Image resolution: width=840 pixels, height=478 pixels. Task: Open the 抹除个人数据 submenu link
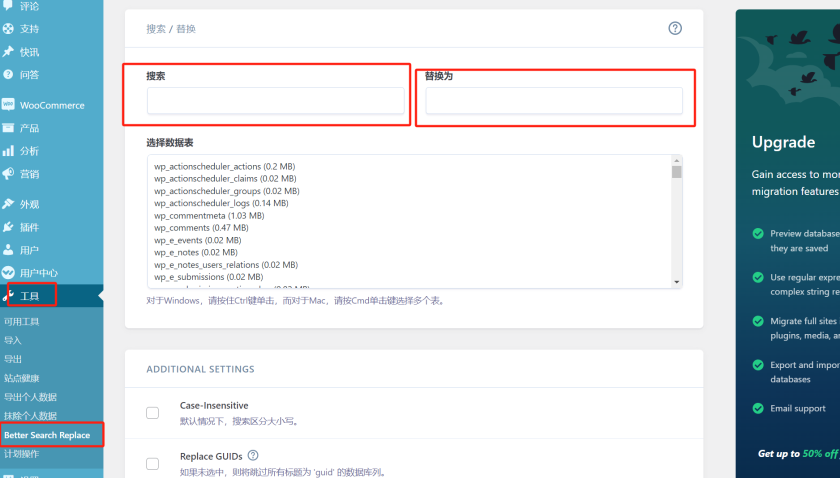(31, 416)
